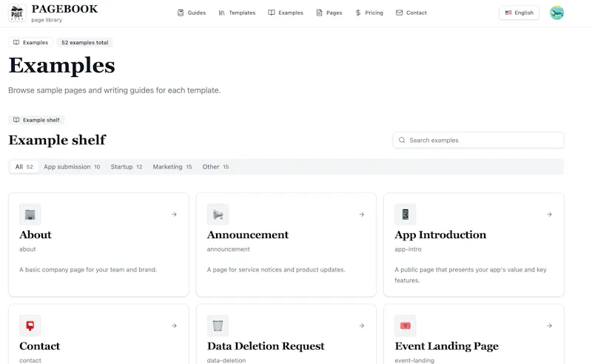Click the Examples page heading
This screenshot has height=364, width=592.
click(61, 66)
